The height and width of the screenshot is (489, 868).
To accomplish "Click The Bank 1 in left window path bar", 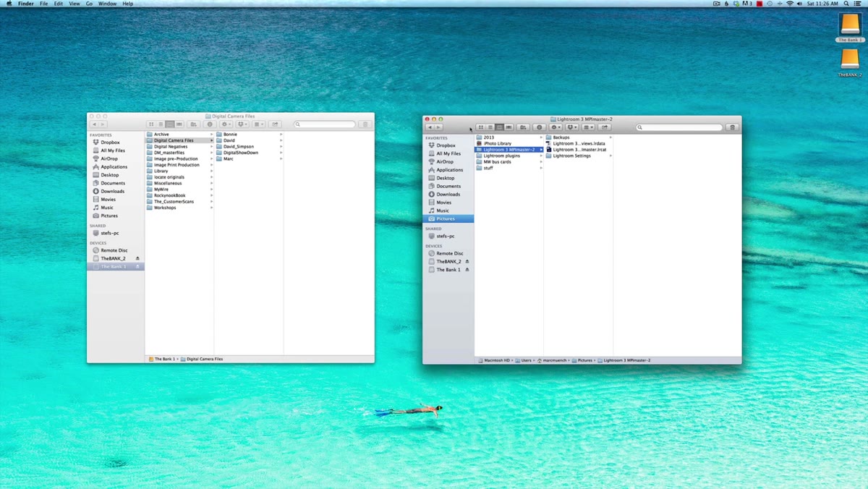I will (161, 359).
